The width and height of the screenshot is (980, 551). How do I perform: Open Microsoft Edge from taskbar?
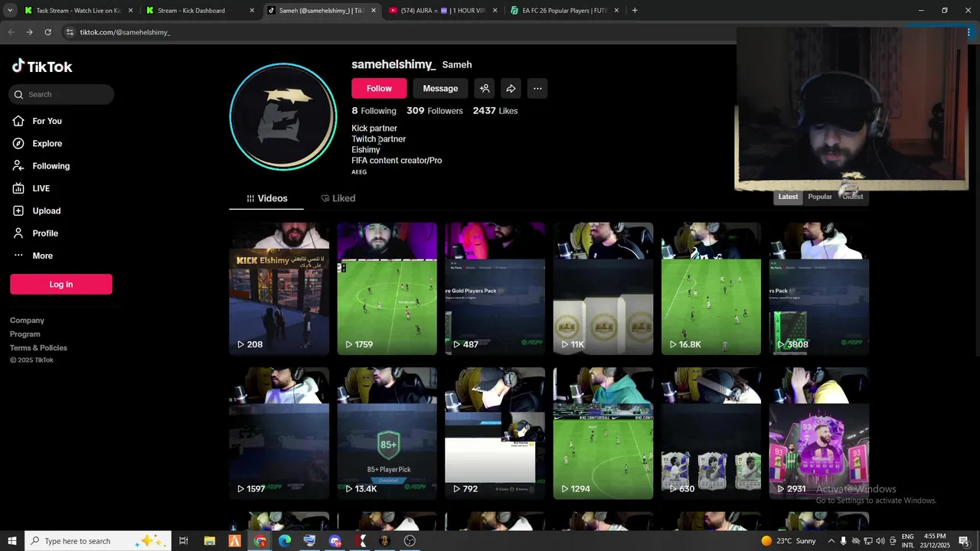point(285,541)
